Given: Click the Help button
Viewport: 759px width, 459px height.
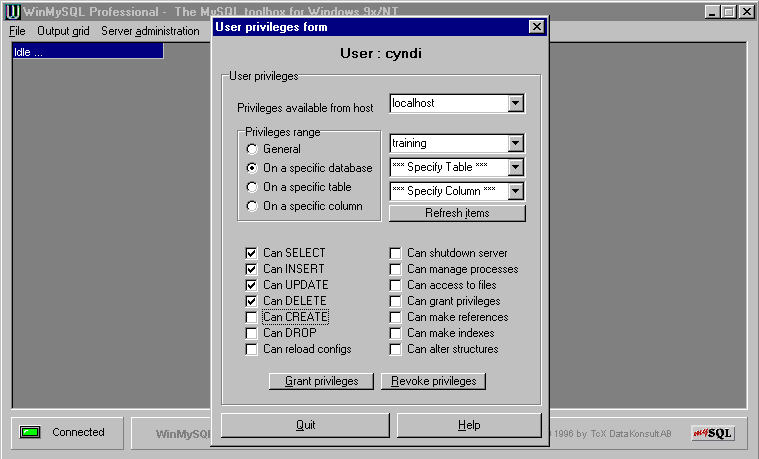Looking at the screenshot, I should (x=469, y=425).
